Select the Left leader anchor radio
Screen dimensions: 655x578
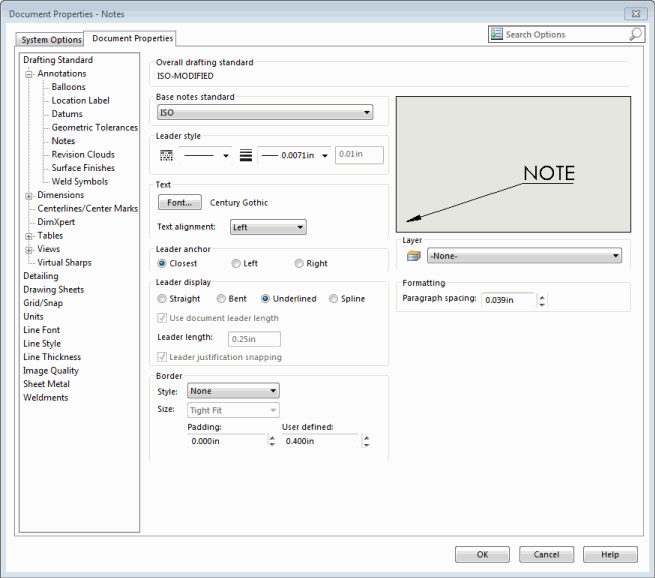[x=236, y=264]
